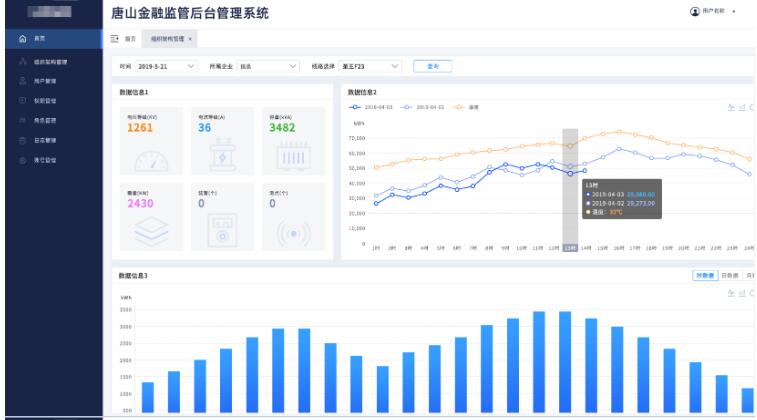Go to 角色管理 in the sidebar
The width and height of the screenshot is (757, 420).
[43, 121]
